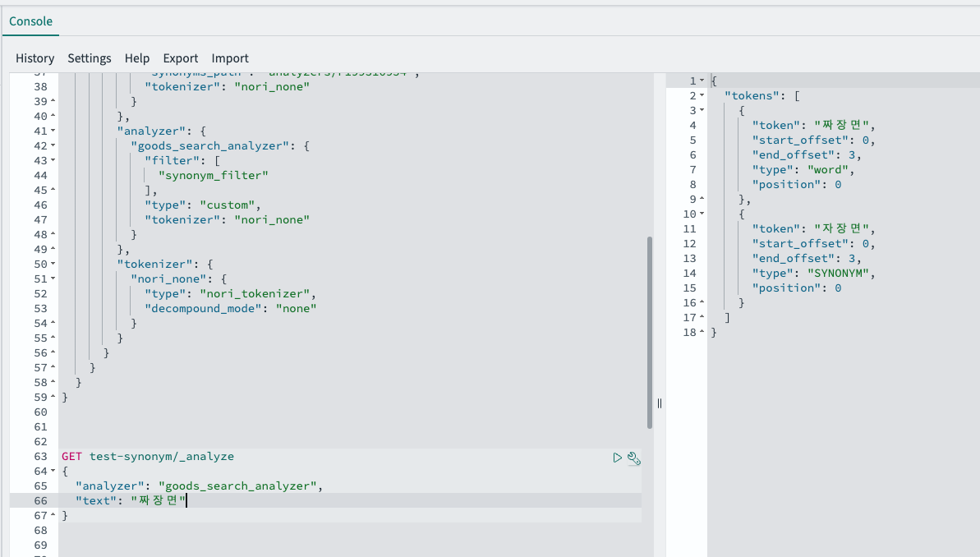The image size is (980, 557).
Task: Click the editor pane resize handle
Action: click(660, 403)
